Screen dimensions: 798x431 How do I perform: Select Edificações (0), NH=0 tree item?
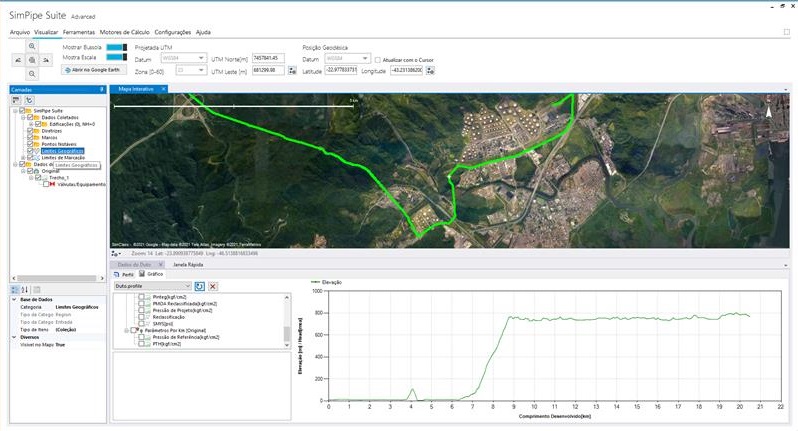pos(72,124)
